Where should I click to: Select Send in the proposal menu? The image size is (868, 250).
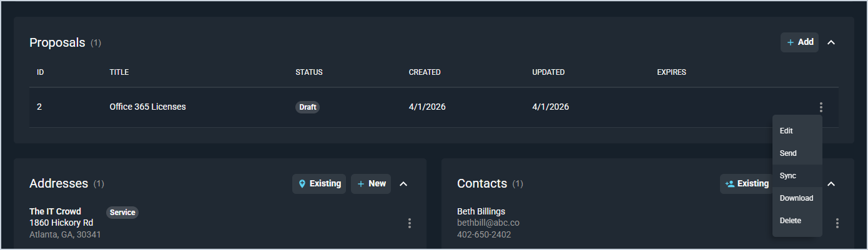pos(788,153)
